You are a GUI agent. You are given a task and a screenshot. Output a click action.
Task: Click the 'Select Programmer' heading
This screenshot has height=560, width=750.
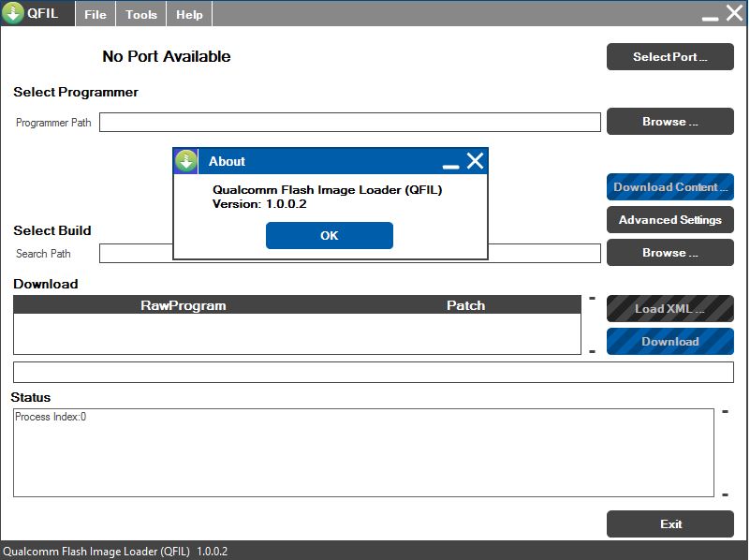tap(76, 92)
